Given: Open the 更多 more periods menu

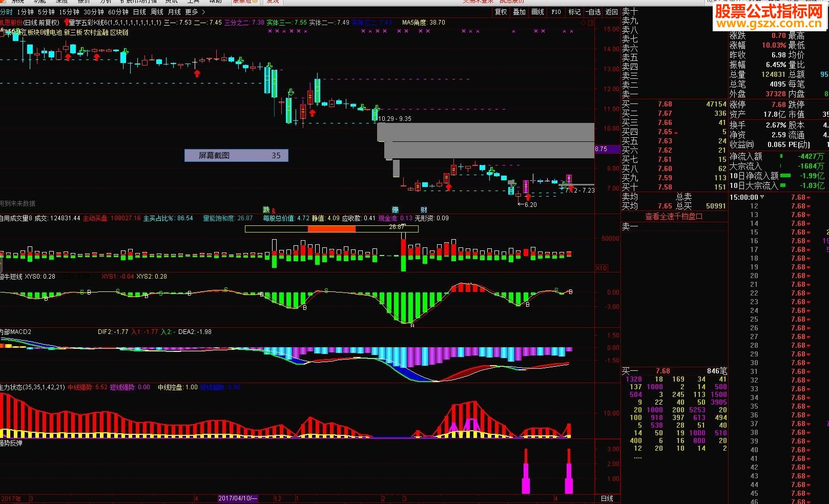Looking at the screenshot, I should click(192, 12).
